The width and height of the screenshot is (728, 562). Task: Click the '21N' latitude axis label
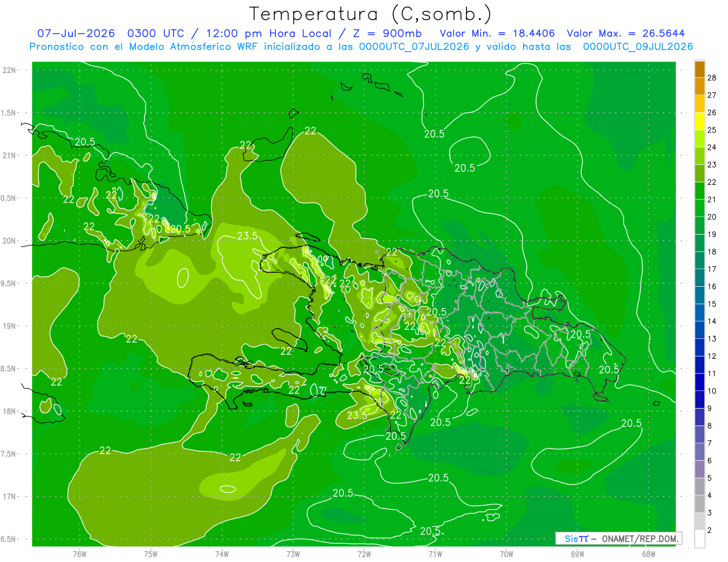(x=10, y=155)
